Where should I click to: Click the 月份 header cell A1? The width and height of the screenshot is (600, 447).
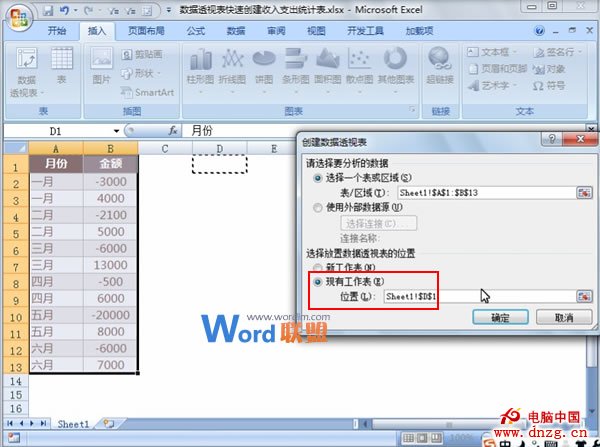click(56, 164)
